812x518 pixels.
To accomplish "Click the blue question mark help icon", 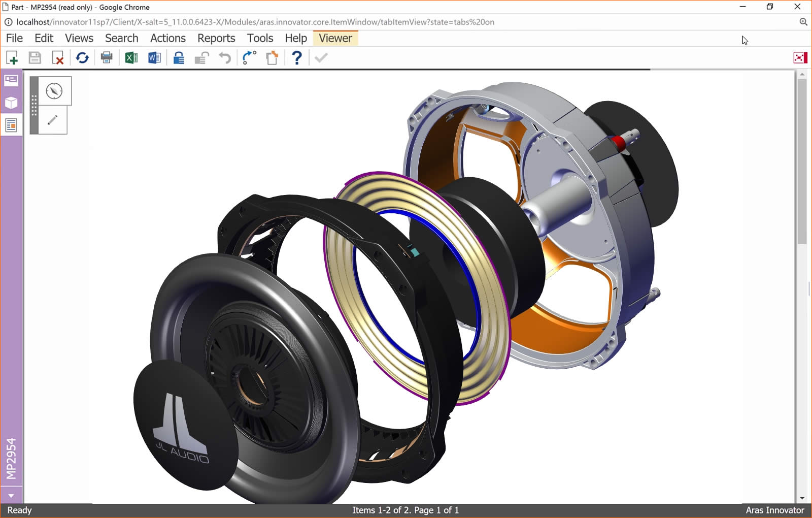I will (x=297, y=58).
